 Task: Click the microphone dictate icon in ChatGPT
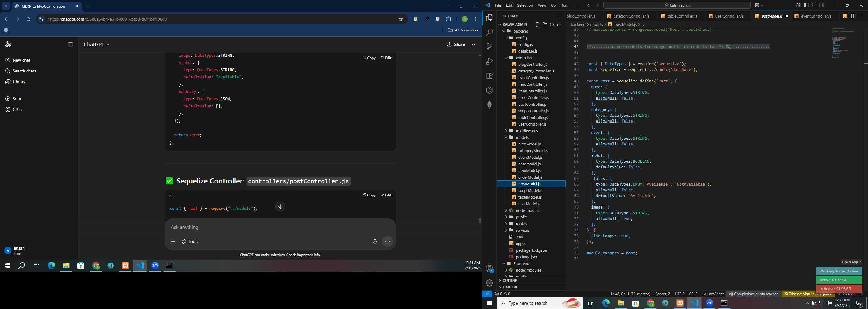coord(375,241)
